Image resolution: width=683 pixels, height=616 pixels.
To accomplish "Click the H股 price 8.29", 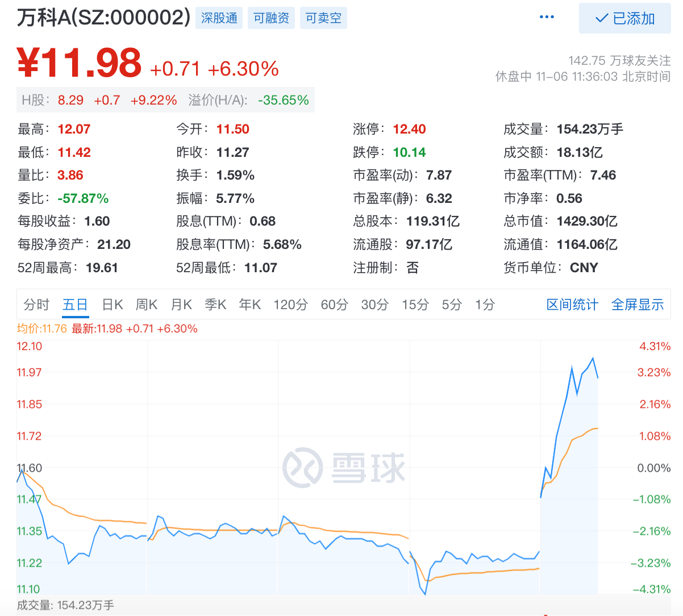I will tap(70, 100).
